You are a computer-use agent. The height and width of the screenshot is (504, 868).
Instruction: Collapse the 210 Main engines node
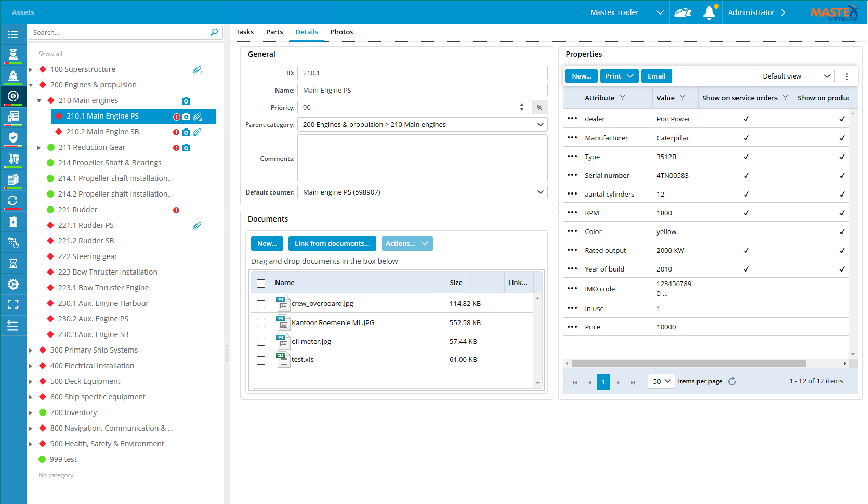point(39,101)
